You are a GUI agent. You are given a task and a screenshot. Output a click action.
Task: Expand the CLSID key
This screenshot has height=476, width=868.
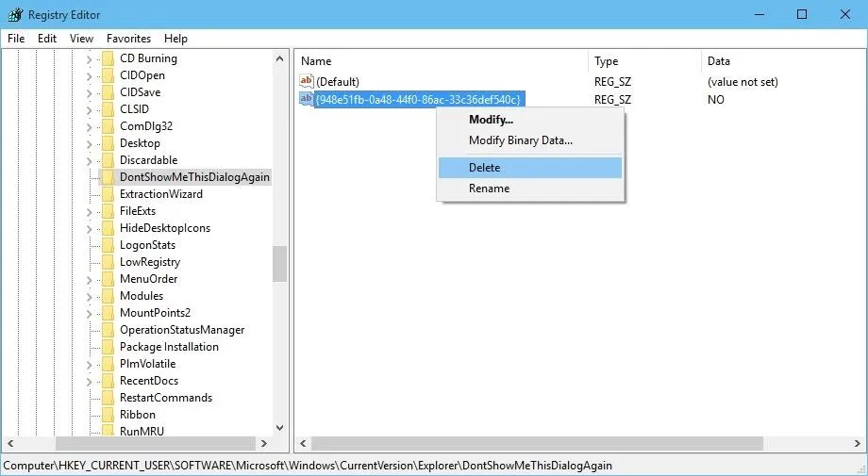[89, 109]
